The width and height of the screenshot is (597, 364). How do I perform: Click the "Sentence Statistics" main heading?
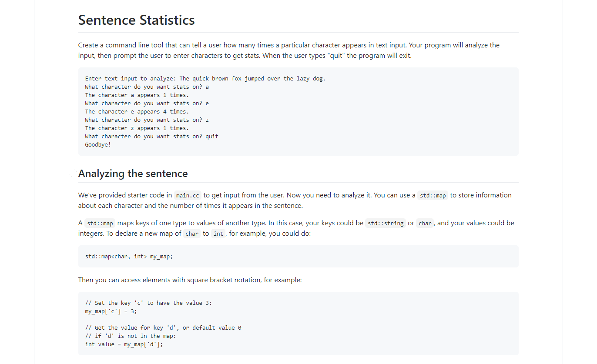pos(136,20)
